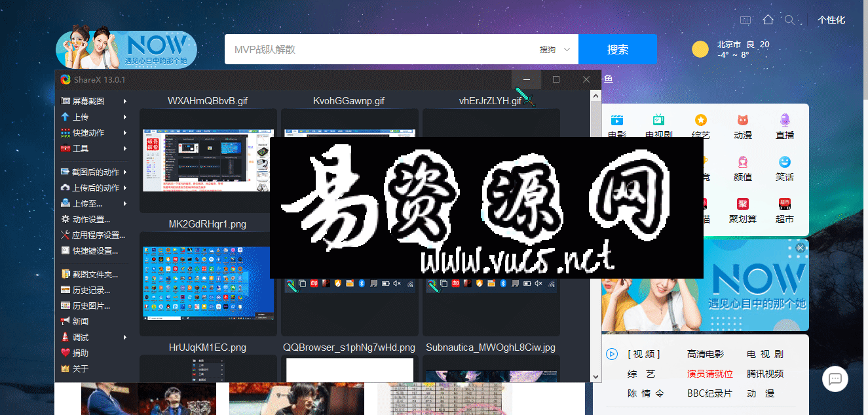Click the 聚划算 icon
This screenshot has width=868, height=415.
tap(743, 204)
